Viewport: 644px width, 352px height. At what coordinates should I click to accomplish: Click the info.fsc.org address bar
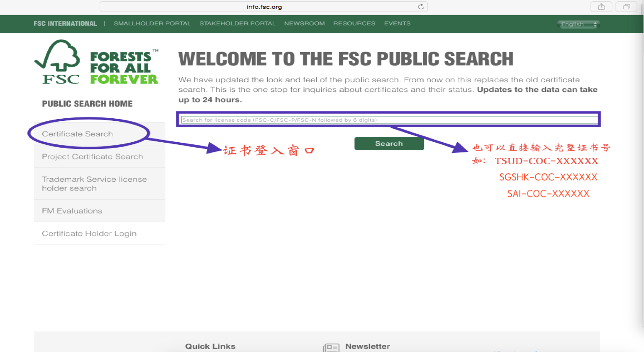pyautogui.click(x=264, y=7)
